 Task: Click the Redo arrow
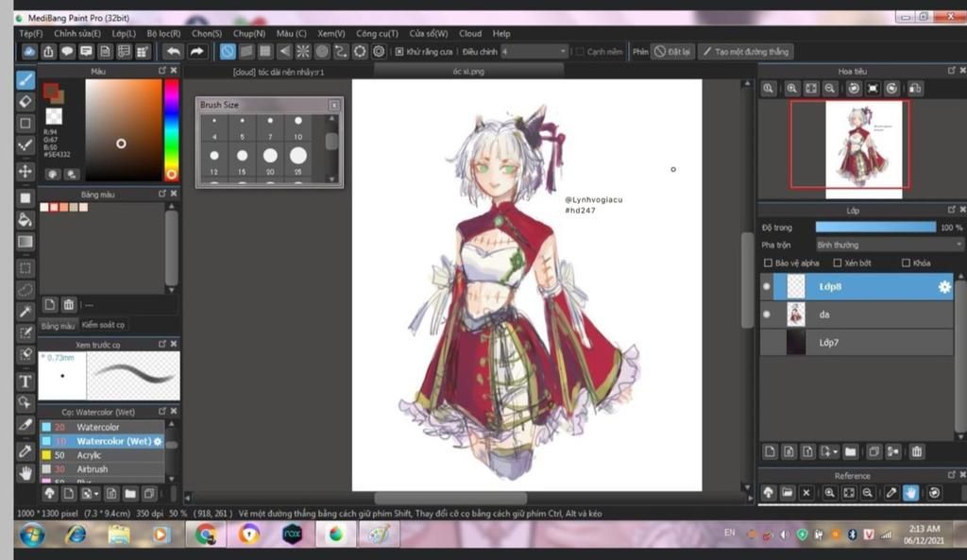pyautogui.click(x=196, y=52)
